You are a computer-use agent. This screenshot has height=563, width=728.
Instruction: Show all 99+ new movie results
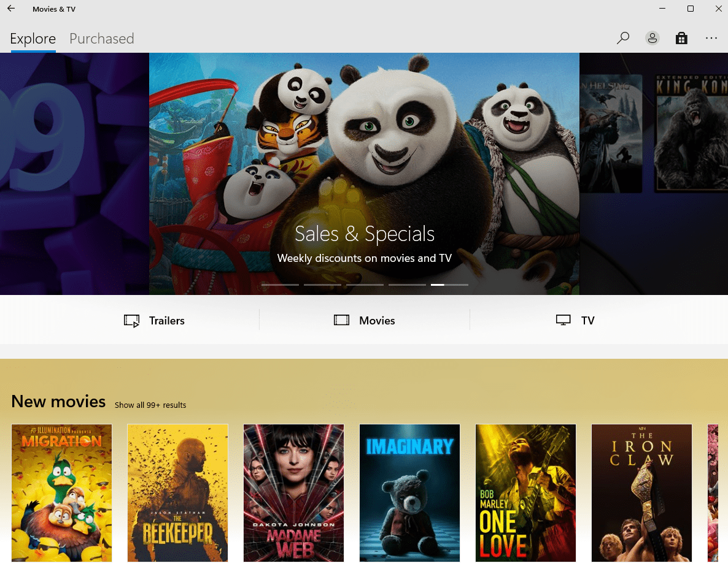[150, 405]
